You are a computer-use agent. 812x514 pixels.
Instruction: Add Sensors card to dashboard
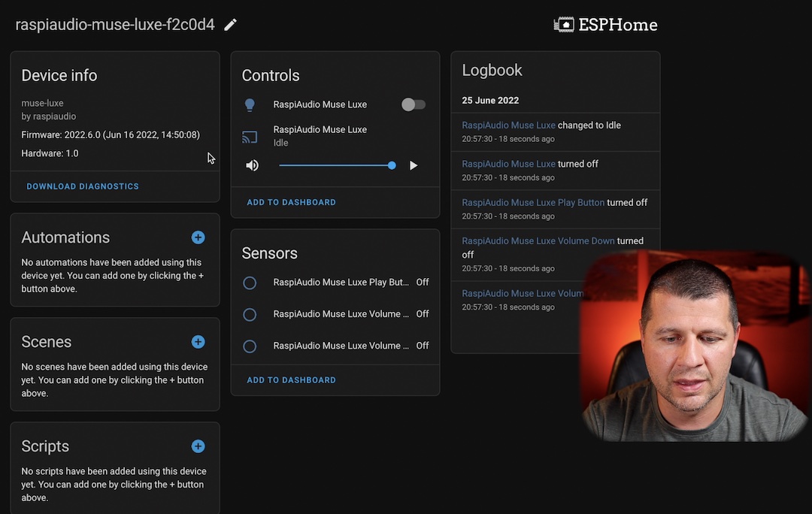291,380
